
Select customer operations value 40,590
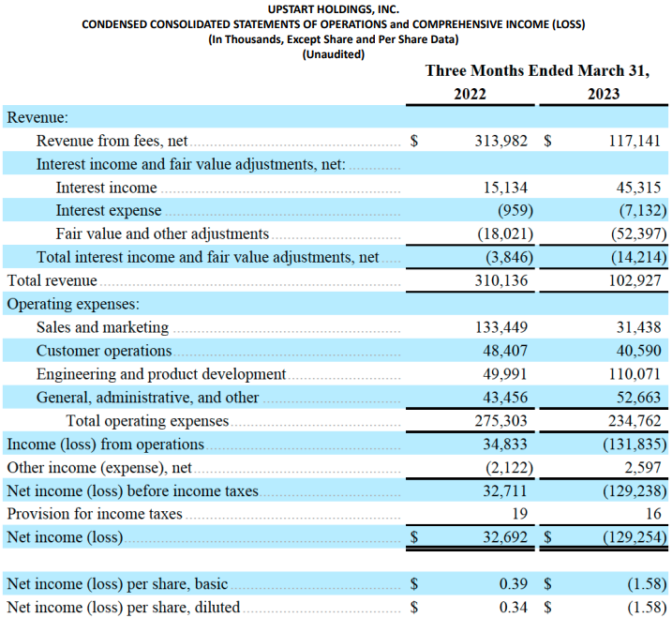[638, 351]
